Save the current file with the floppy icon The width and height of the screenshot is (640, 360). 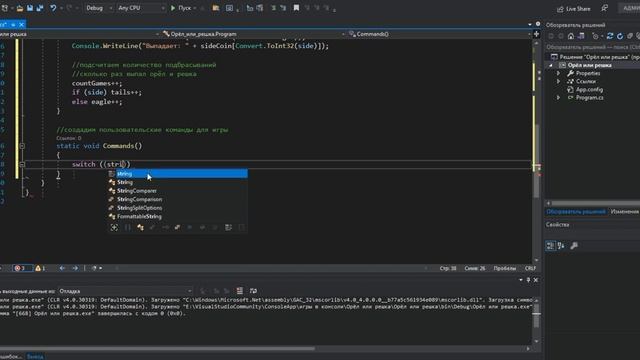(30, 8)
